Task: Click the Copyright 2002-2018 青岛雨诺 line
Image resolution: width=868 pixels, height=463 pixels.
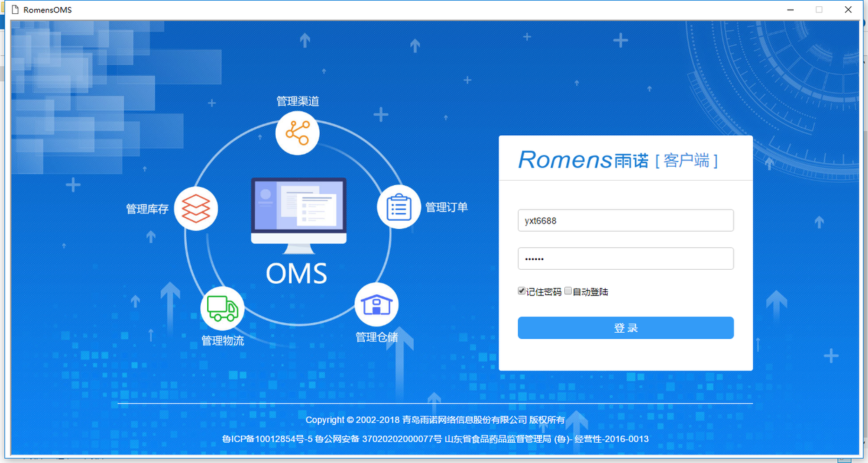Action: pos(435,420)
